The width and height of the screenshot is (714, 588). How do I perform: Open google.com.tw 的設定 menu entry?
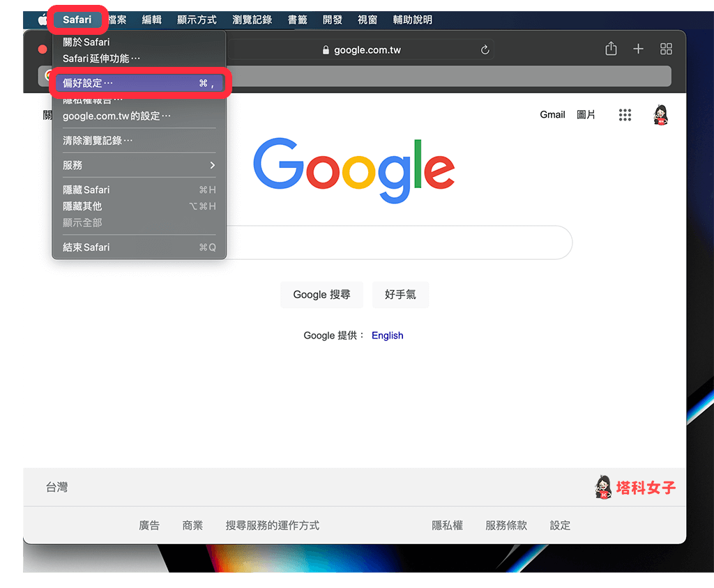139,116
